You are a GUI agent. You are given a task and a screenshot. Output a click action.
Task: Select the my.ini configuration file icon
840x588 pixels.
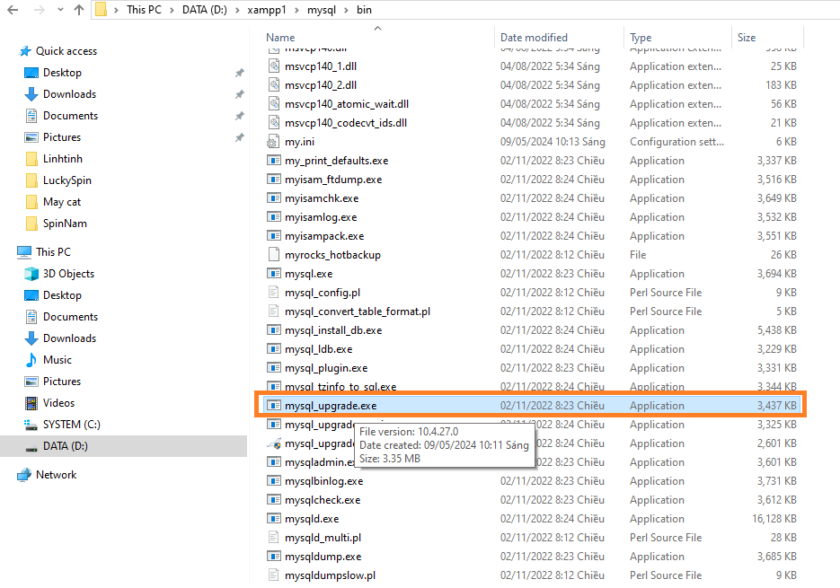point(275,142)
